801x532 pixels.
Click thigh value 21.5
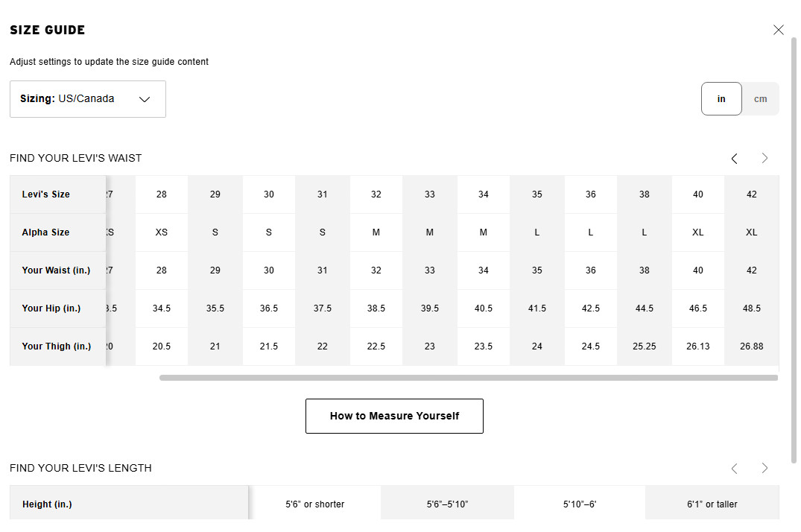coord(269,346)
